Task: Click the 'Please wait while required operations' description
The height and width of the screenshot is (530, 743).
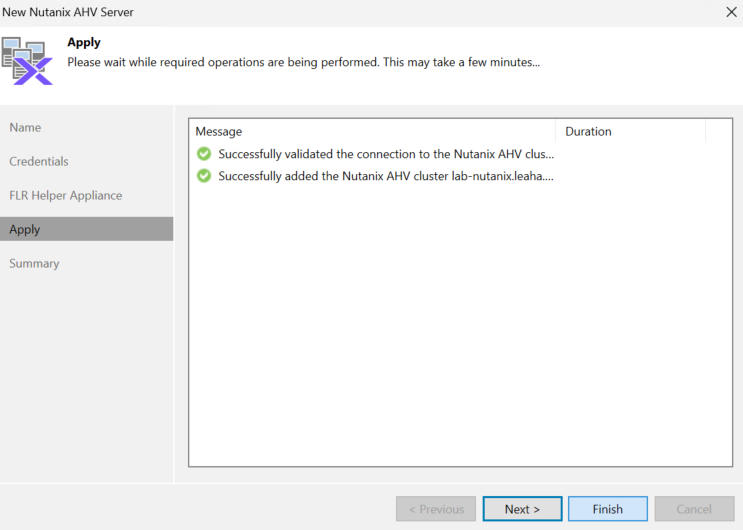Action: [303, 62]
